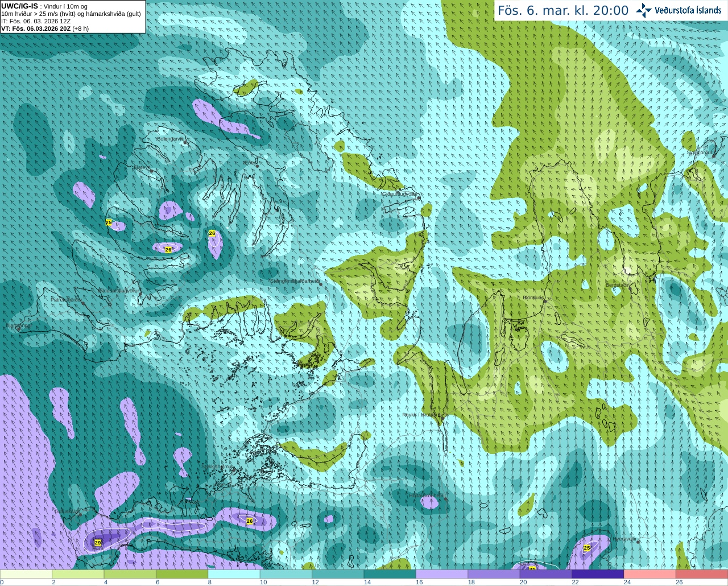Click the Flateyri station label
The height and width of the screenshot is (586, 728).
pyautogui.click(x=142, y=167)
